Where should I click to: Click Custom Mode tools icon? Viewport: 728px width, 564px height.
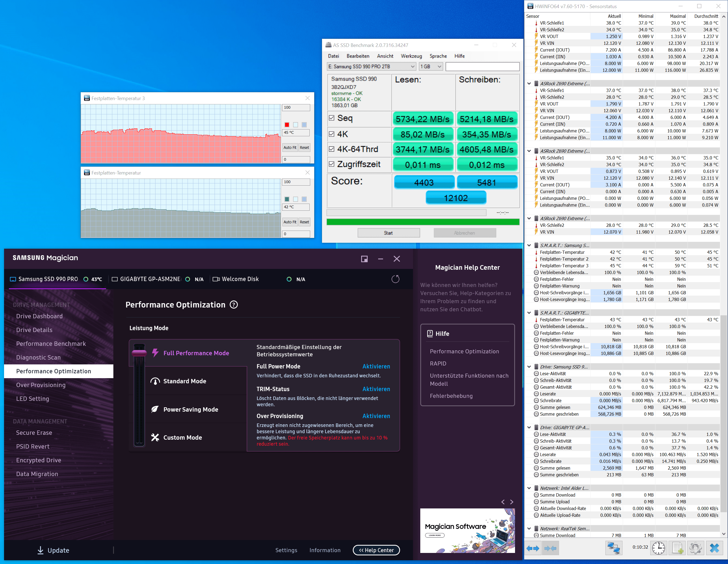155,437
